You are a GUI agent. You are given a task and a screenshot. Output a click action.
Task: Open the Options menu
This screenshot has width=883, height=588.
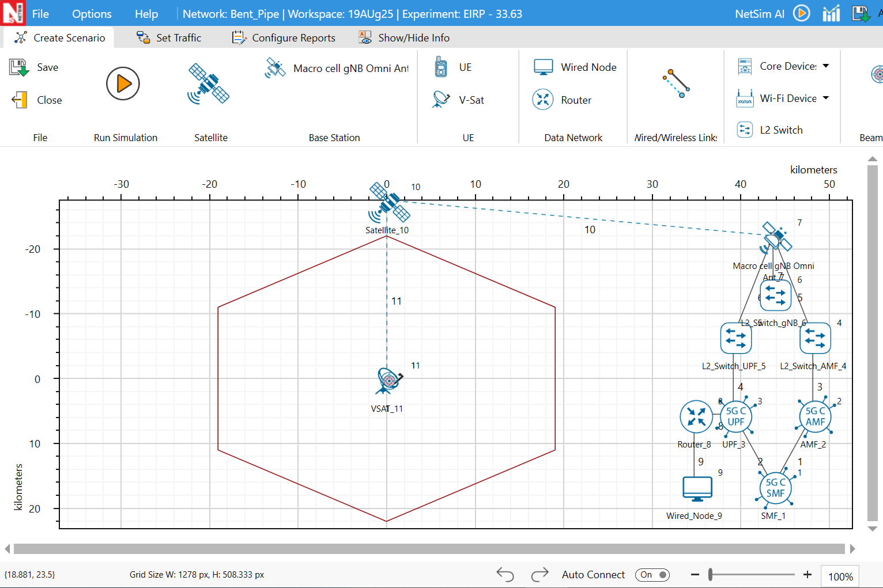pyautogui.click(x=92, y=14)
